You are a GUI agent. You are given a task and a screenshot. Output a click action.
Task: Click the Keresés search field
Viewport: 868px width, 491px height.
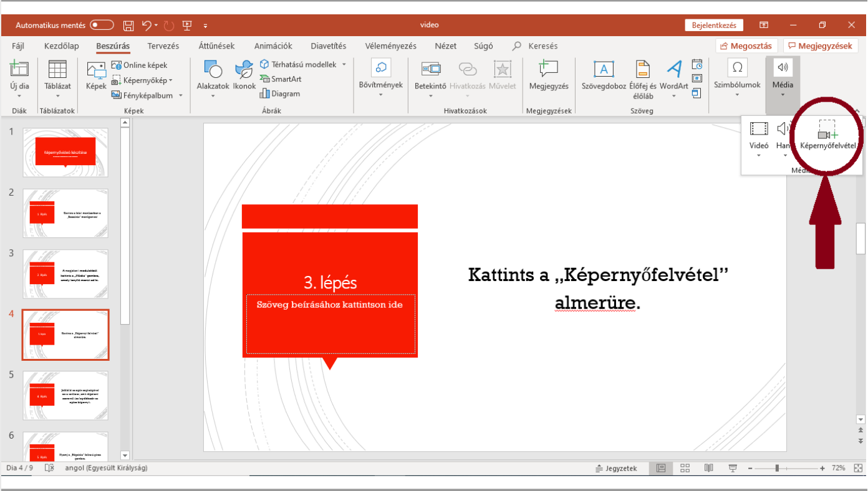pyautogui.click(x=536, y=46)
